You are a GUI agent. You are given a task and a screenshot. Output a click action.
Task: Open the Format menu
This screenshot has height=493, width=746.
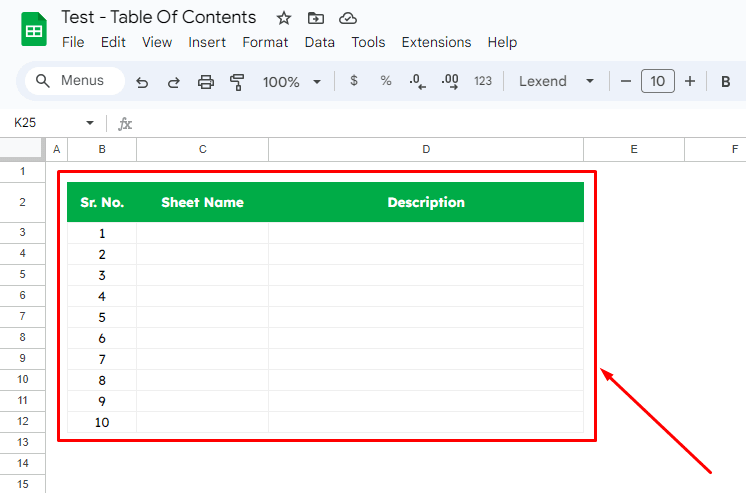[265, 42]
